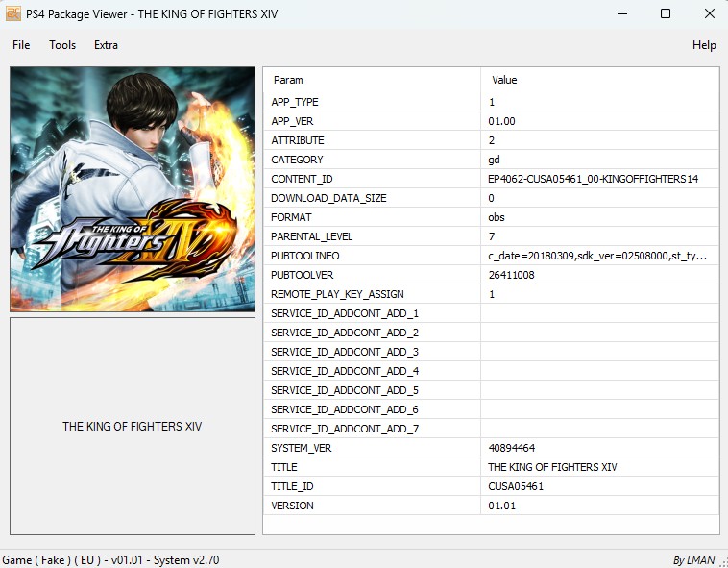Select the PARENTAL_LEVEL row

click(491, 236)
